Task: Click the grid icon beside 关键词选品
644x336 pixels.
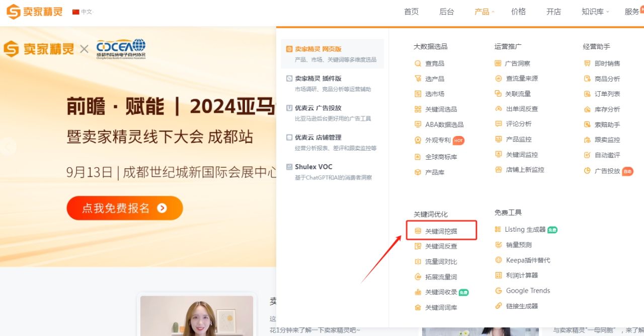Action: pos(418,109)
